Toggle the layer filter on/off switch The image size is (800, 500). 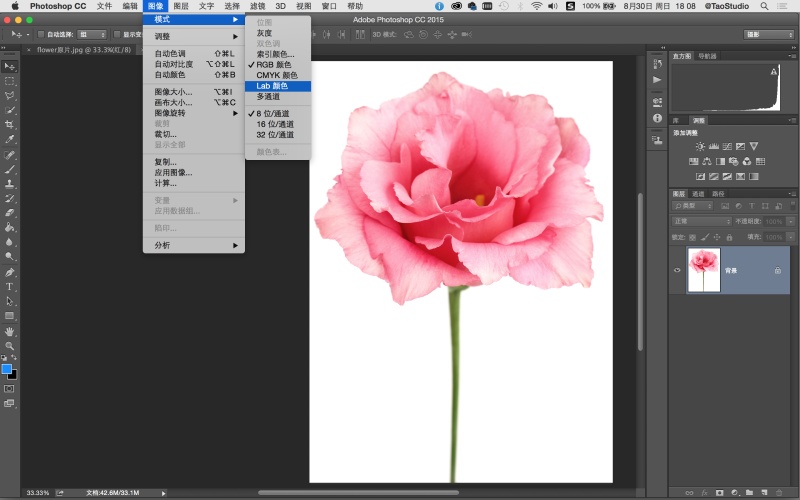792,205
